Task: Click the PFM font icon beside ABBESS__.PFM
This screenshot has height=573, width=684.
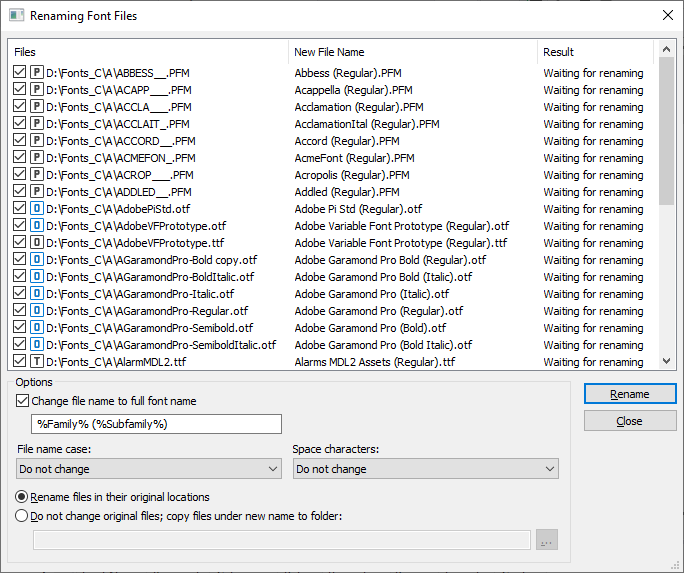Action: [37, 72]
